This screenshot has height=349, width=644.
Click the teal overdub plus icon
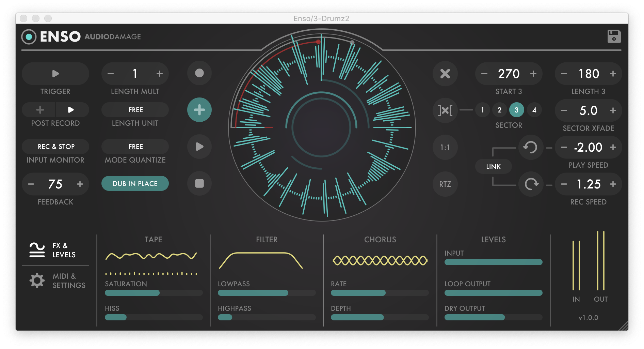pos(199,110)
